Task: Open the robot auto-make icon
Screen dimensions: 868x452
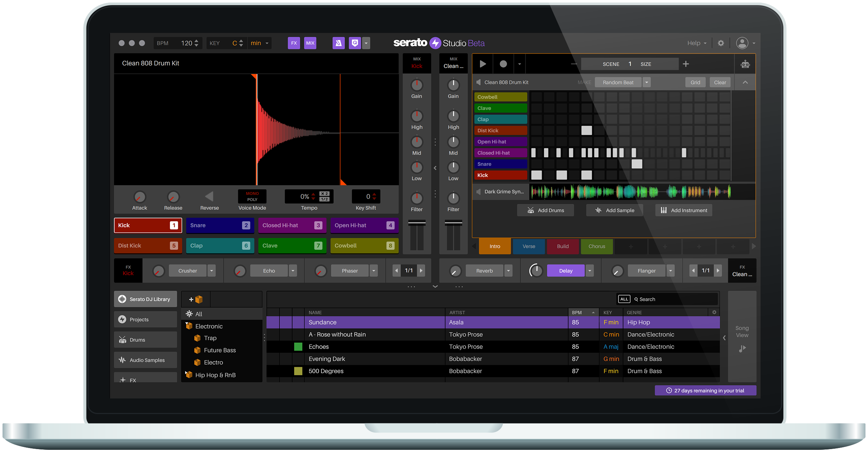Action: point(745,64)
